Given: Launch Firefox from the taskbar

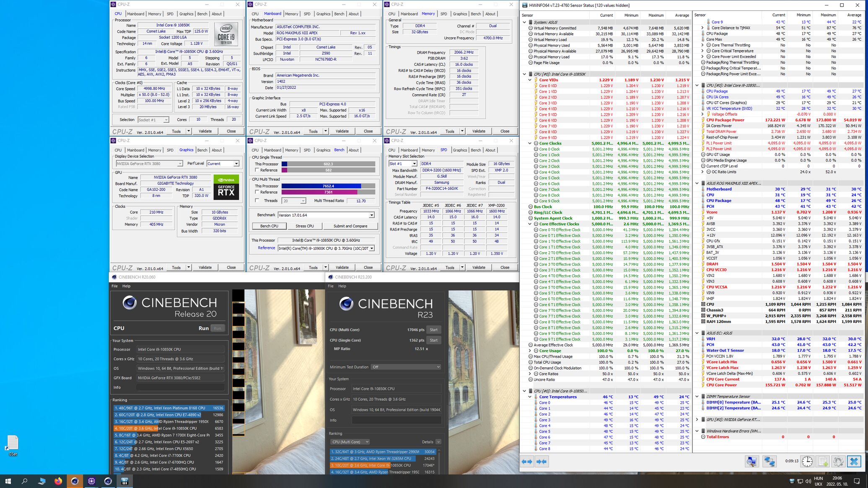Looking at the screenshot, I should [58, 481].
